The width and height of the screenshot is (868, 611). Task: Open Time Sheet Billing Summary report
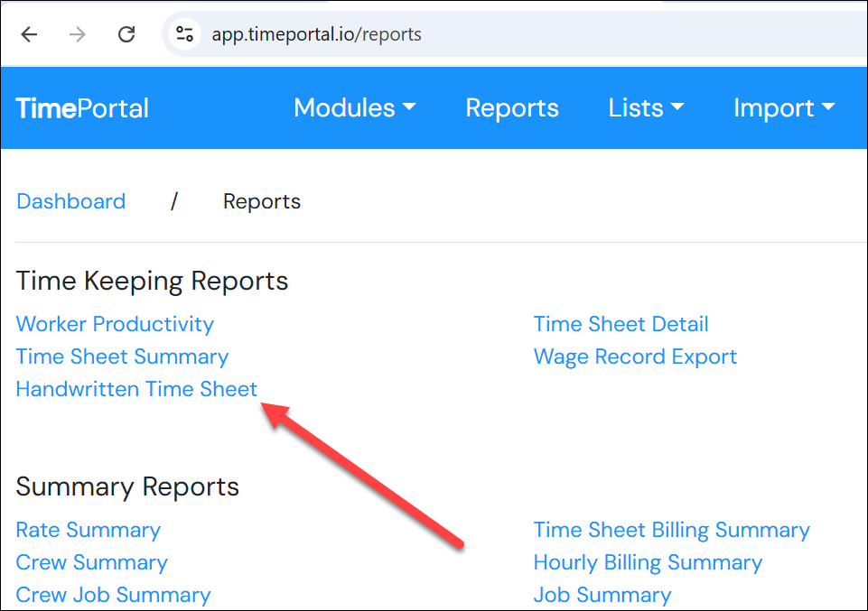(671, 531)
